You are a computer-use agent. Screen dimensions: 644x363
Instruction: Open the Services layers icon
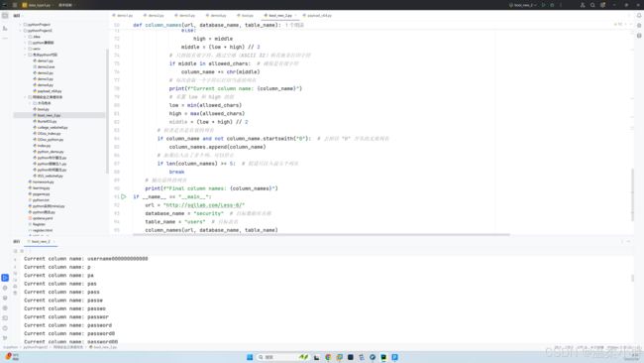coord(5,299)
